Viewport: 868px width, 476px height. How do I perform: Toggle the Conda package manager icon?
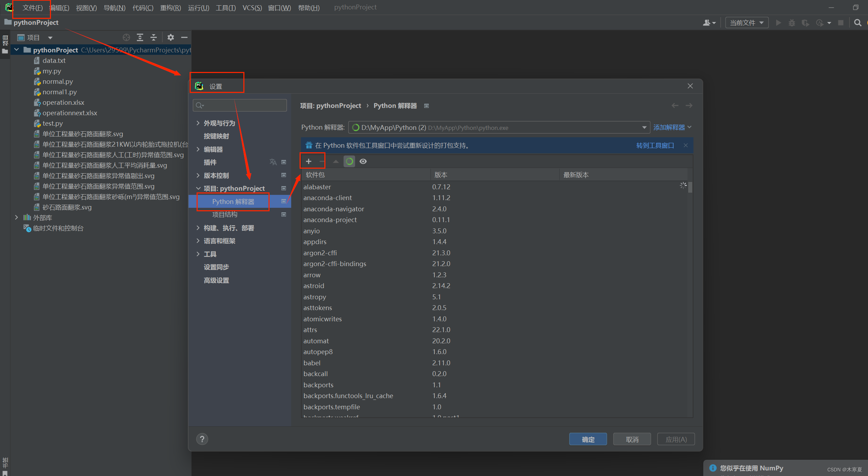(x=349, y=161)
